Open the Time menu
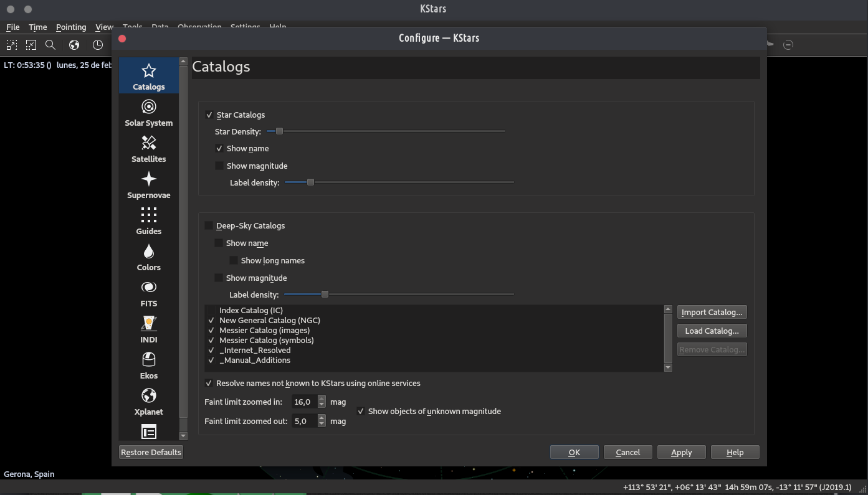Screen dimensions: 868x495 (37, 27)
